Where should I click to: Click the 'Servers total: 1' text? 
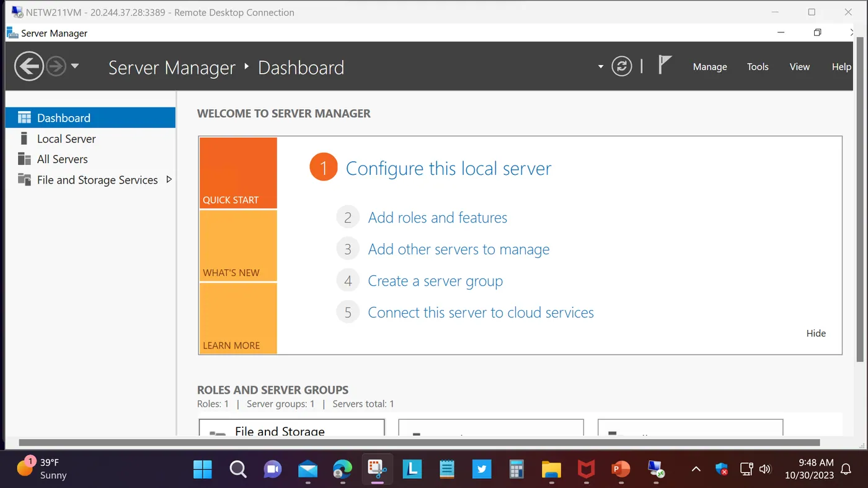click(363, 404)
